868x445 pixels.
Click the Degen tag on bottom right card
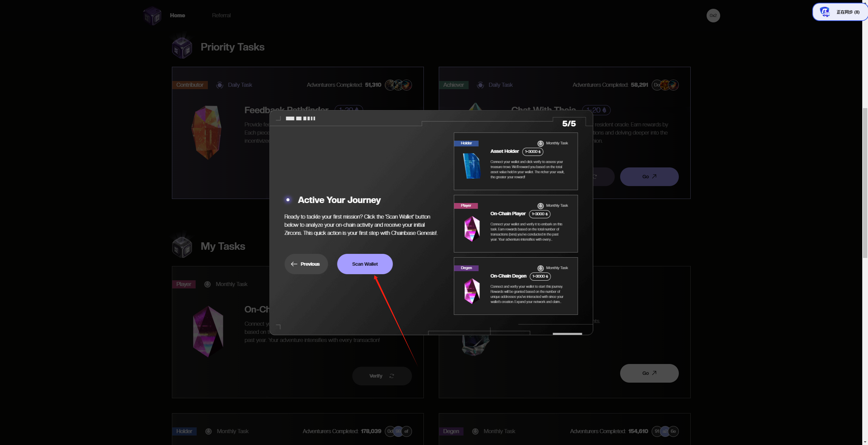point(451,431)
